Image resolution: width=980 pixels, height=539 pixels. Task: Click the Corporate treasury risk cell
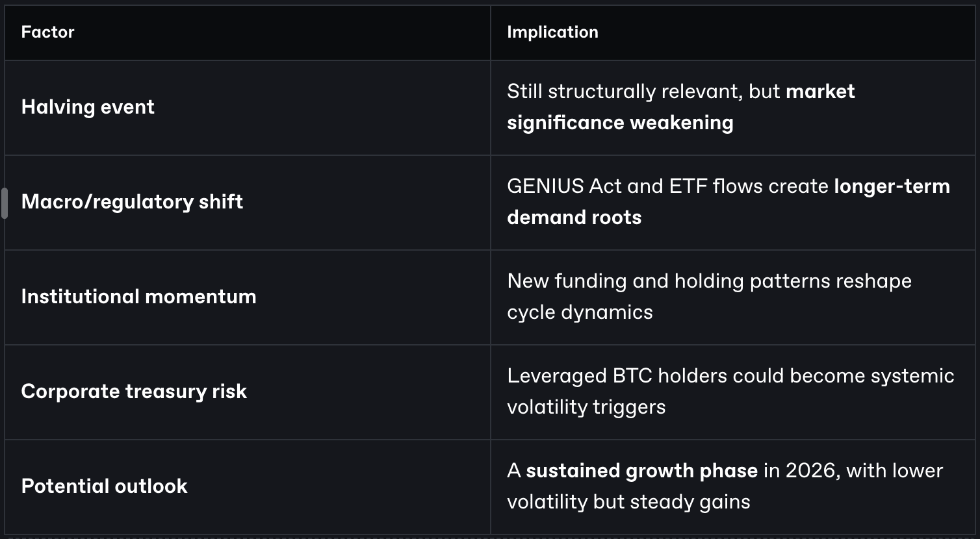coord(134,392)
